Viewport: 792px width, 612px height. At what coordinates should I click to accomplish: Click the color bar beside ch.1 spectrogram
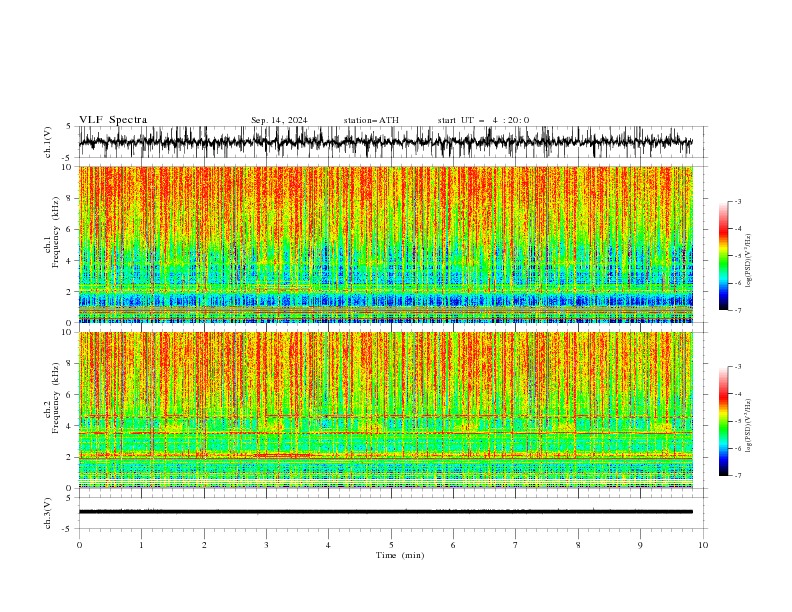[x=723, y=256]
